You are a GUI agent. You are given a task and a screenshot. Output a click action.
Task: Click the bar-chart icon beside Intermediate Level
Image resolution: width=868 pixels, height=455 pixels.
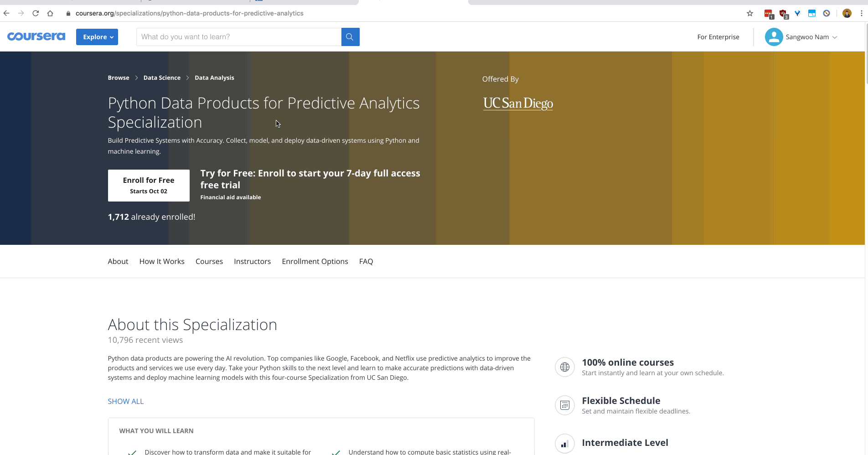pyautogui.click(x=565, y=444)
